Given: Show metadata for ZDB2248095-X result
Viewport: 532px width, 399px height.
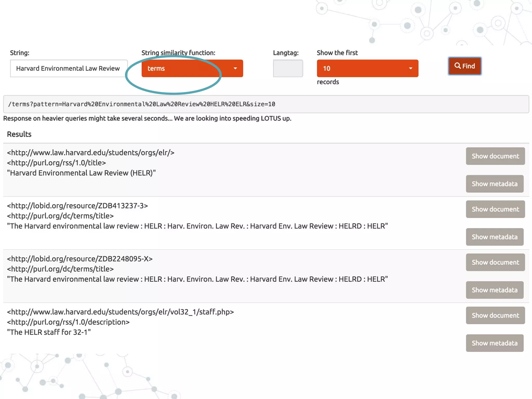Looking at the screenshot, I should click(494, 290).
